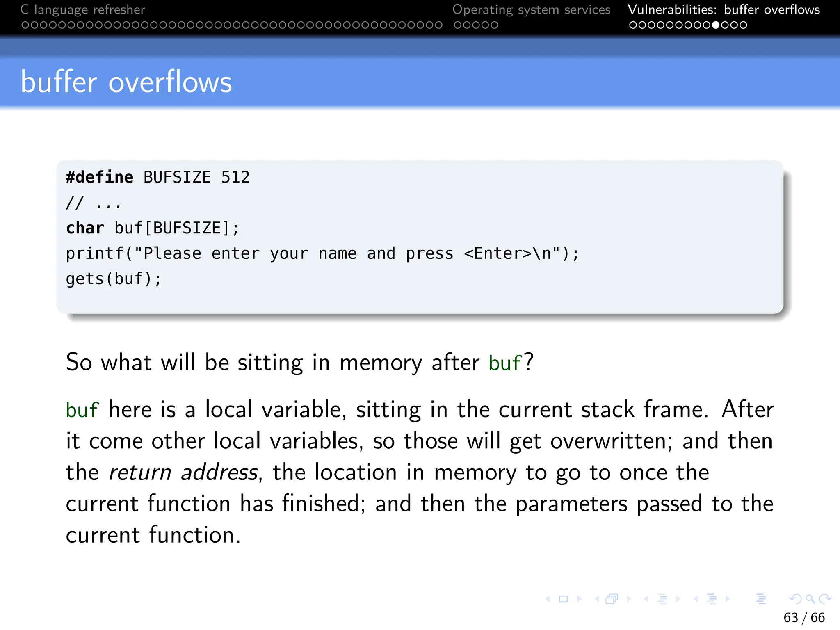Jump to next section arrow
Screen dimensions: 840x630
click(728, 599)
